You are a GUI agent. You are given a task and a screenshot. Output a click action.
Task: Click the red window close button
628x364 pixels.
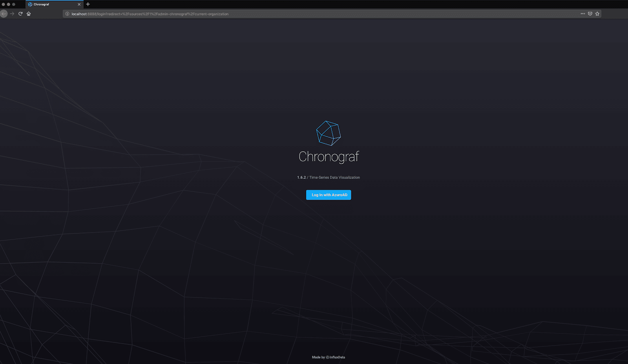(4, 4)
